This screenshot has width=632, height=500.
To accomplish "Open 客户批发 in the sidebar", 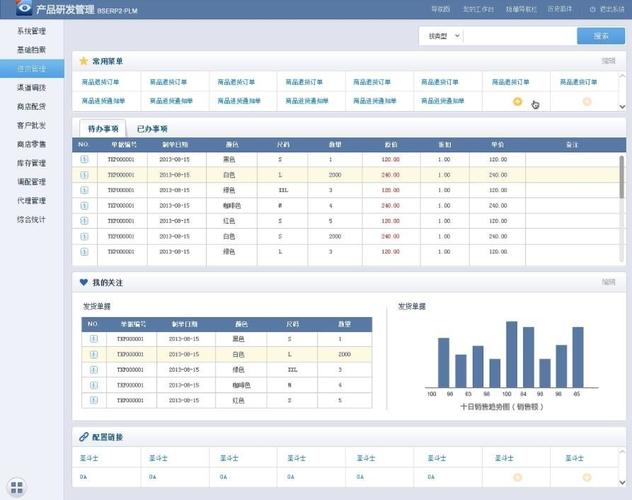I will coord(31,125).
